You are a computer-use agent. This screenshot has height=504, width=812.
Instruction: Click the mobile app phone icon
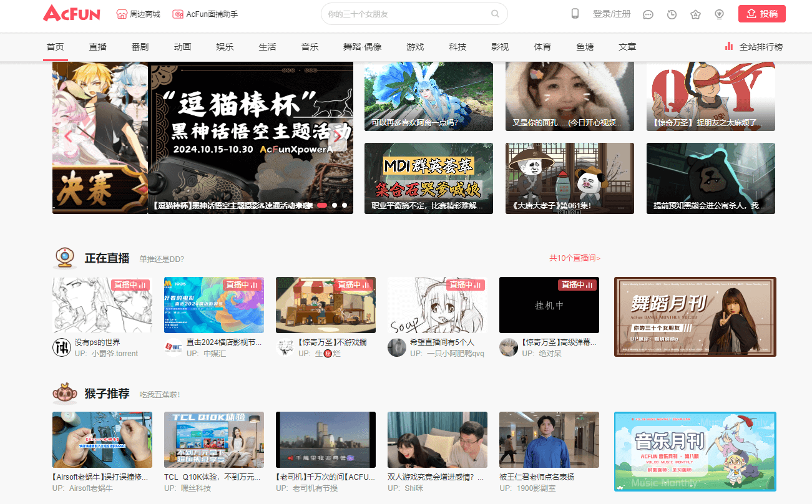575,14
